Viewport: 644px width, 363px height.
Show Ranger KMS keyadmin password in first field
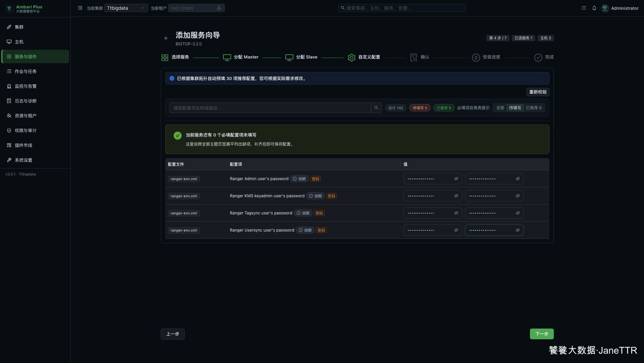click(x=456, y=196)
